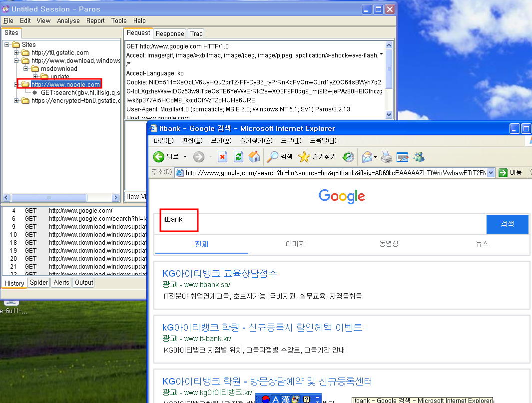
Task: Collapse the Sites root tree node
Action: click(x=7, y=45)
